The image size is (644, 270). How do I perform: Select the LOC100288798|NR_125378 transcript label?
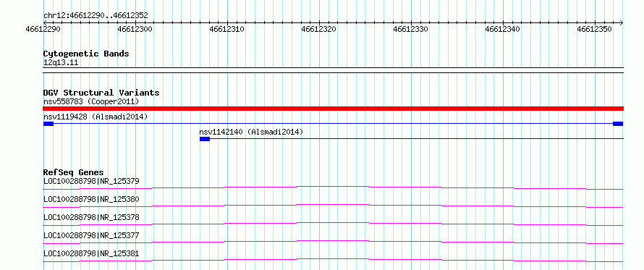coord(91,217)
